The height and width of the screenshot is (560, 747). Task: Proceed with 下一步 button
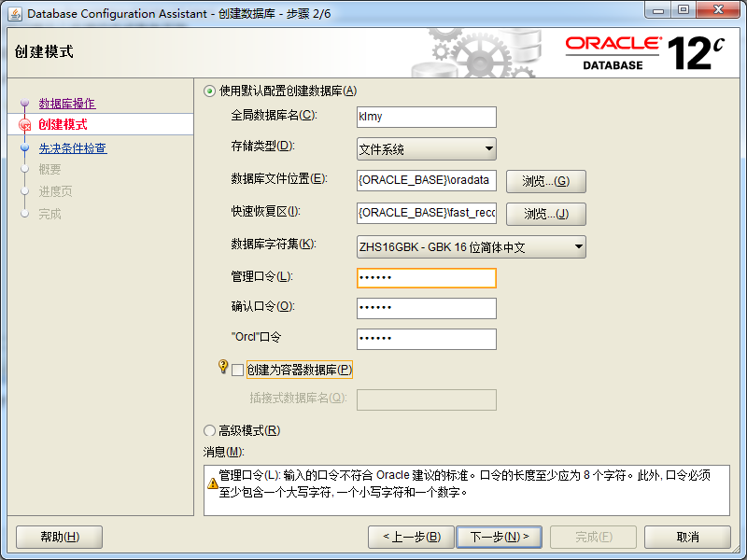pos(500,538)
